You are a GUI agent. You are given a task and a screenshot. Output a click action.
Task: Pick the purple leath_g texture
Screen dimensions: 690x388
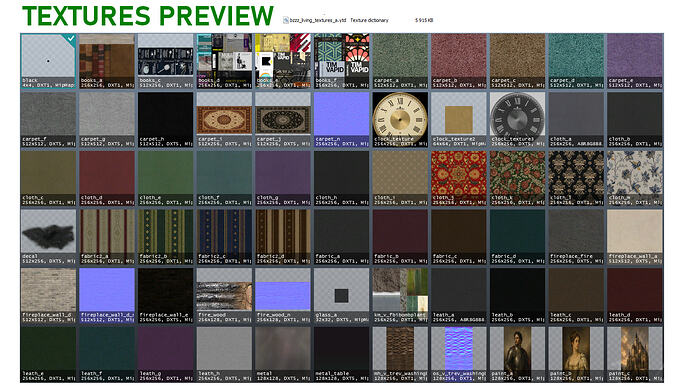pos(165,354)
